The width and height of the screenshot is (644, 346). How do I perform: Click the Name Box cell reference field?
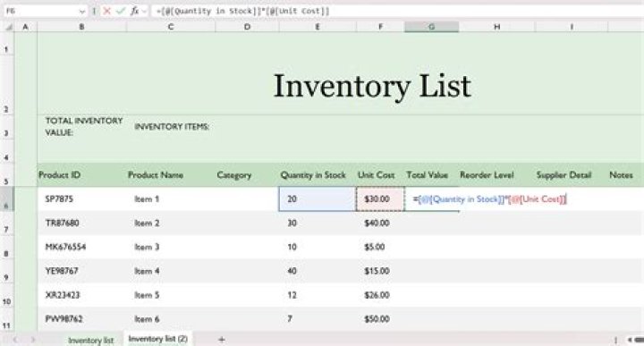click(x=40, y=11)
